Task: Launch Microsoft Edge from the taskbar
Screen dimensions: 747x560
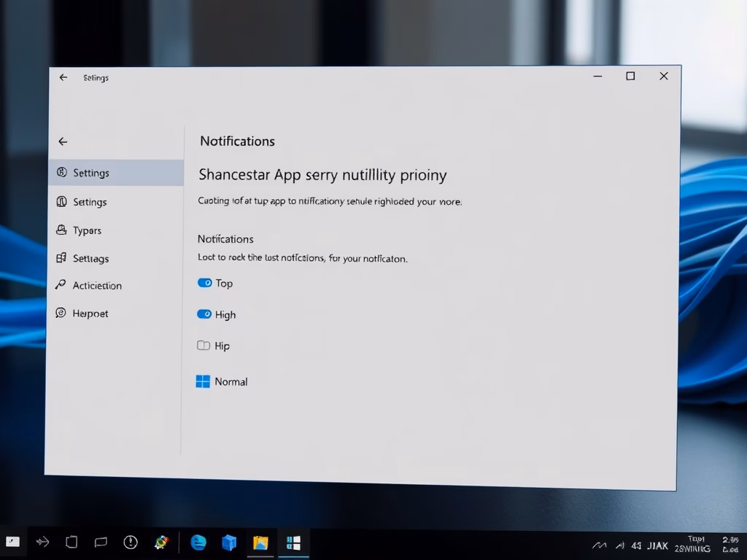Action: [x=198, y=542]
